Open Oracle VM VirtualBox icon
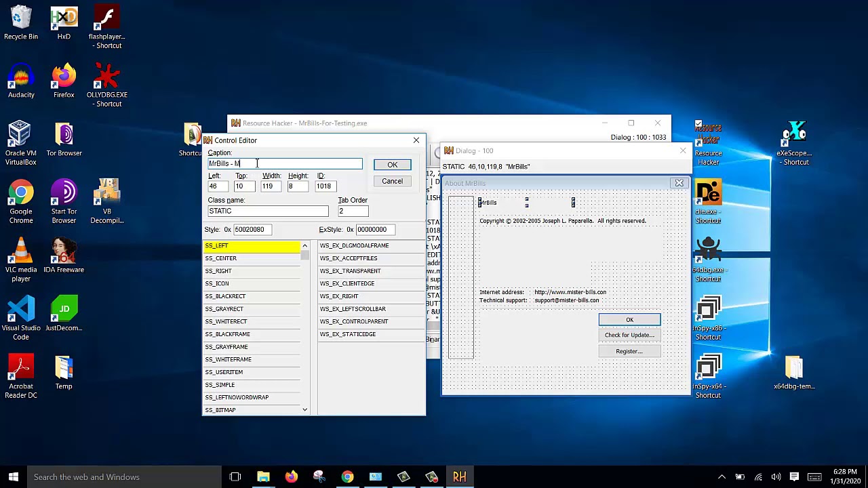The height and width of the screenshot is (488, 868). (x=21, y=144)
